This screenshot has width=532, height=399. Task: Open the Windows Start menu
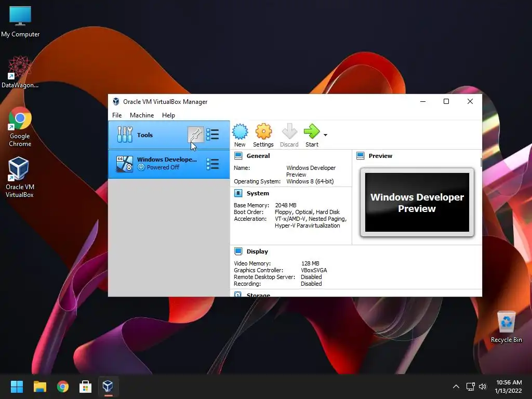point(17,387)
